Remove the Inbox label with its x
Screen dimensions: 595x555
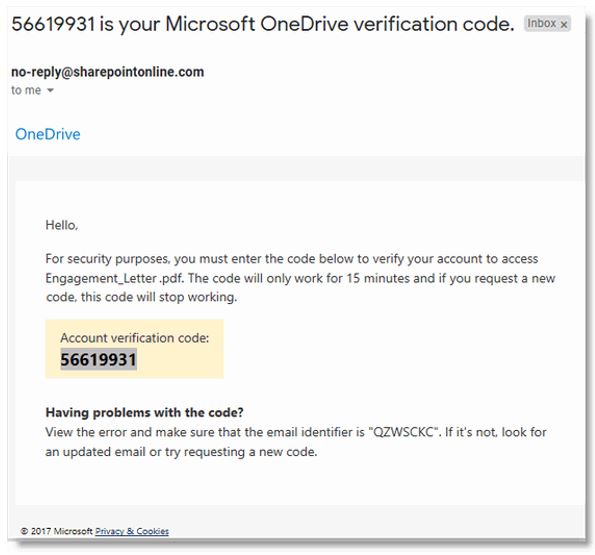click(x=564, y=25)
